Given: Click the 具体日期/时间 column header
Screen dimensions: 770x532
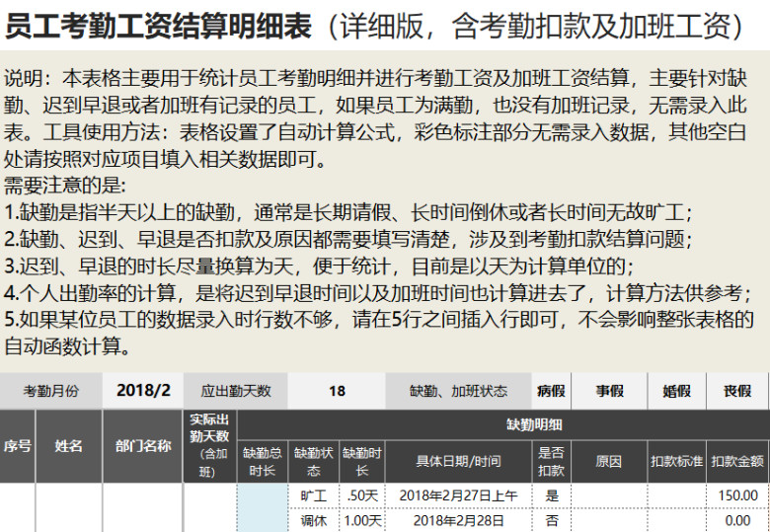Looking at the screenshot, I should point(459,461).
